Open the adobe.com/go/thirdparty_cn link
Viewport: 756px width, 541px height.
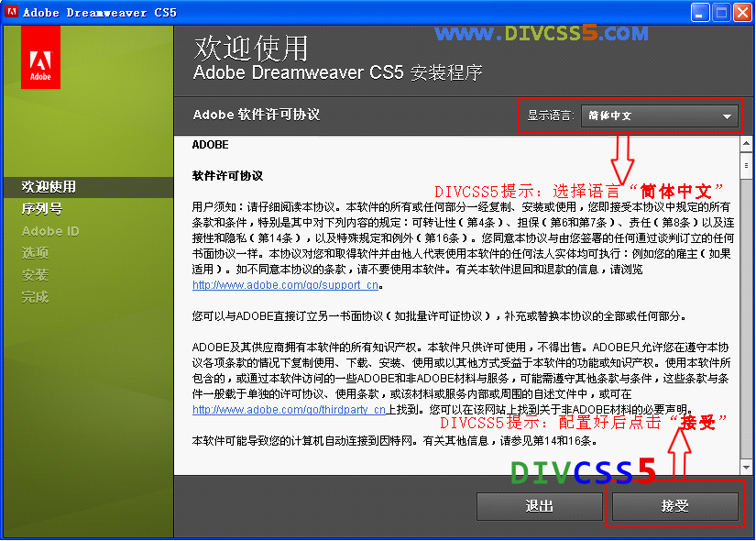click(x=289, y=410)
